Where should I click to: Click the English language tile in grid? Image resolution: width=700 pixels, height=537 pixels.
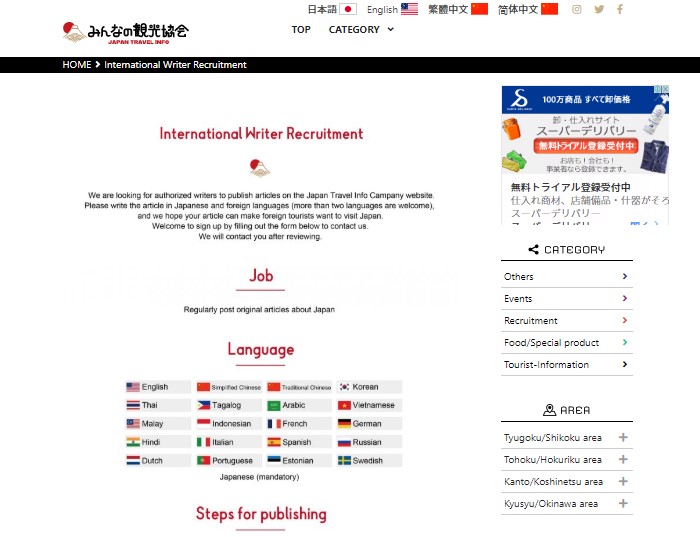pos(158,387)
